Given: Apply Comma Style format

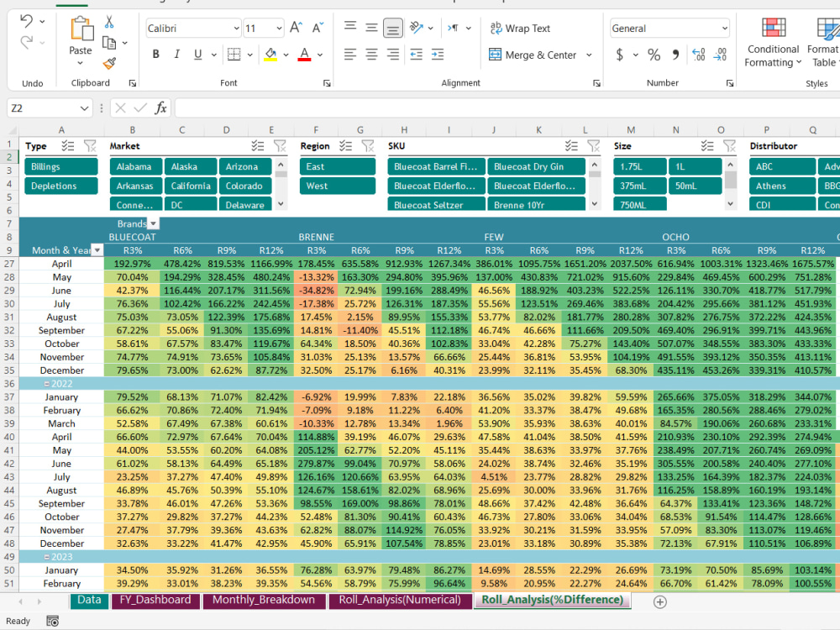Looking at the screenshot, I should (x=675, y=55).
